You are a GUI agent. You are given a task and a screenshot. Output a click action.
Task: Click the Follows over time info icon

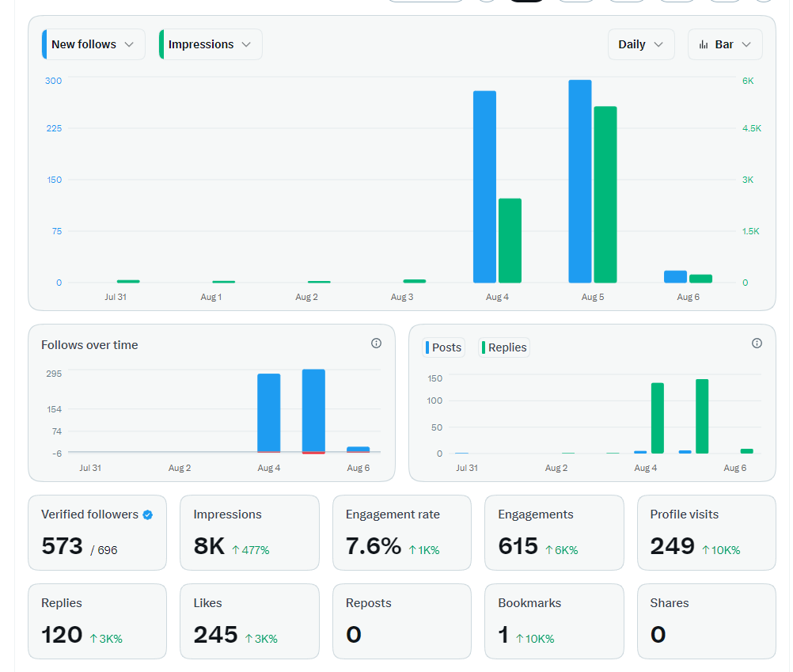(376, 344)
